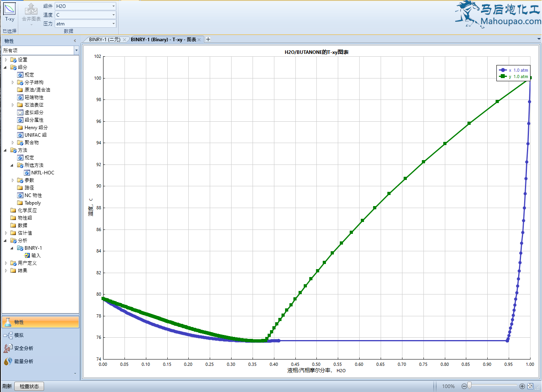542x392 pixels.
Task: Expand the 分子结构 tree node
Action: tap(13, 82)
